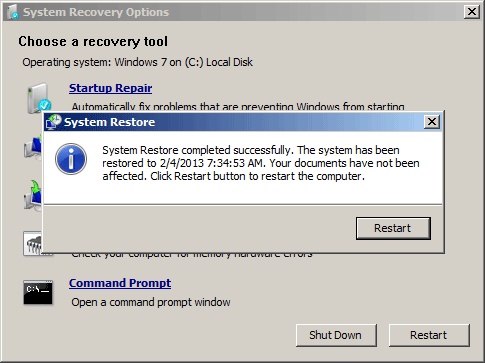Click the System Recovery Options title bar text
Image resolution: width=485 pixels, height=363 pixels.
[x=96, y=12]
